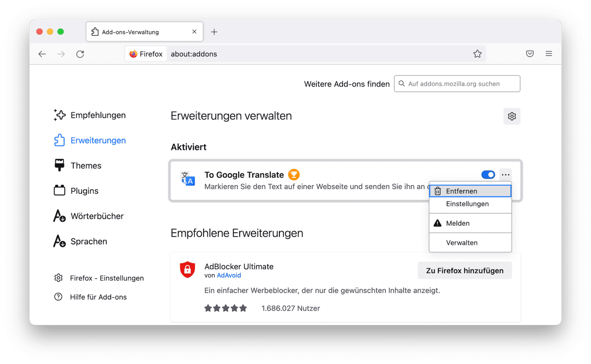Click the Weitere Add-ons finden label
Image resolution: width=591 pixels, height=364 pixels.
[347, 84]
